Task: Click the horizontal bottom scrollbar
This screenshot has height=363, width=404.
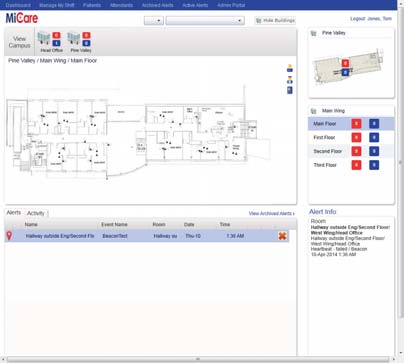Action: pyautogui.click(x=198, y=359)
